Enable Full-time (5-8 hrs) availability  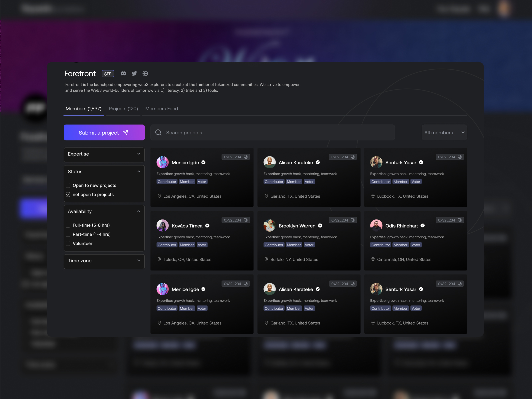68,225
